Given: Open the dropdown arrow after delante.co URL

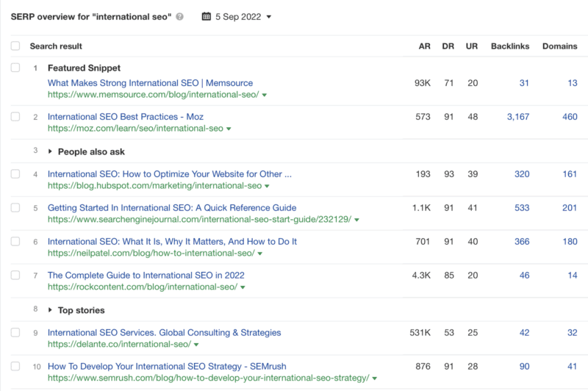Looking at the screenshot, I should point(196,345).
